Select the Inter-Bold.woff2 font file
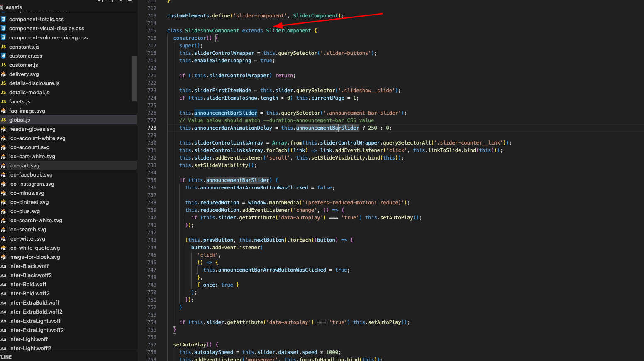Viewport: 644px width, 361px height. (29, 294)
